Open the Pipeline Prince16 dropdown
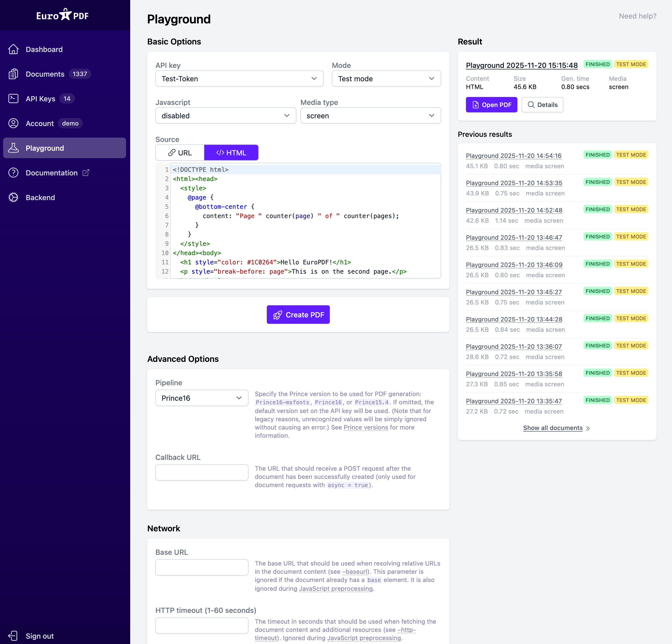The width and height of the screenshot is (672, 644). (202, 398)
